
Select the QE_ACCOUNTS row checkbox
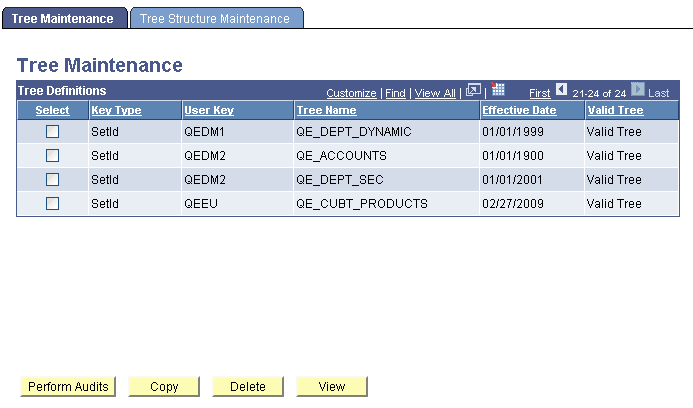(x=53, y=156)
